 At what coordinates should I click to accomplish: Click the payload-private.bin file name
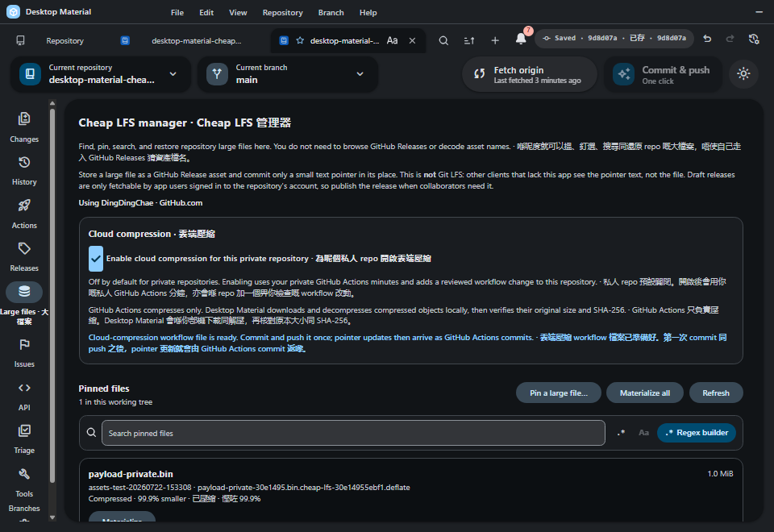point(131,474)
